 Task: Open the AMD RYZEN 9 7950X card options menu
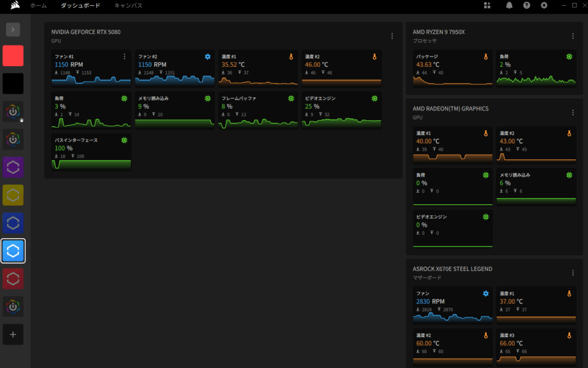point(573,36)
